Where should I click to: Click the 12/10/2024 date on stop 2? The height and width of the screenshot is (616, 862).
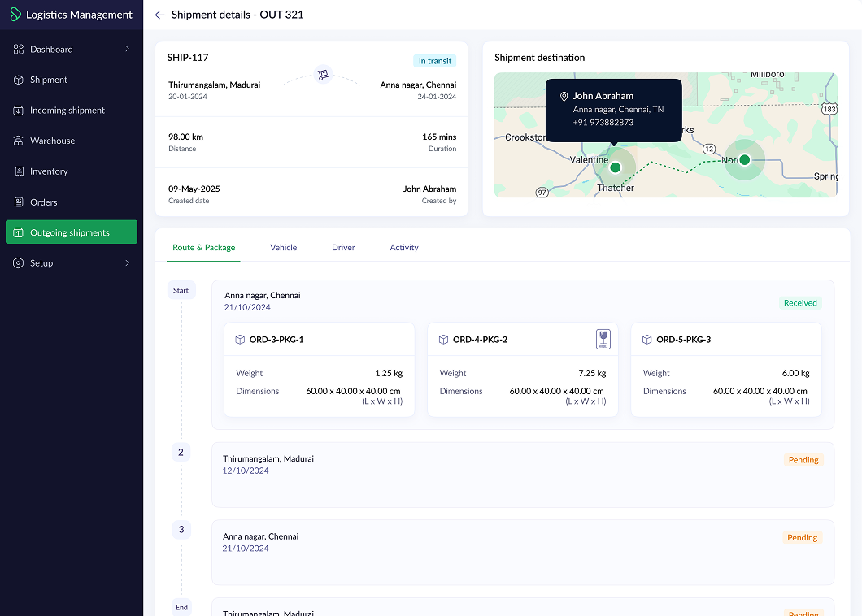pos(246,471)
